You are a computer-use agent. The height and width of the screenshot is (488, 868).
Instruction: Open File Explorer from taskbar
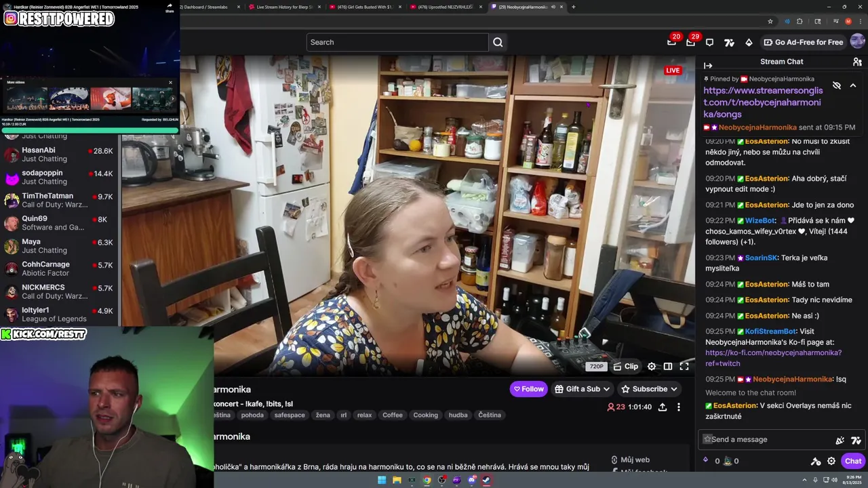click(397, 481)
